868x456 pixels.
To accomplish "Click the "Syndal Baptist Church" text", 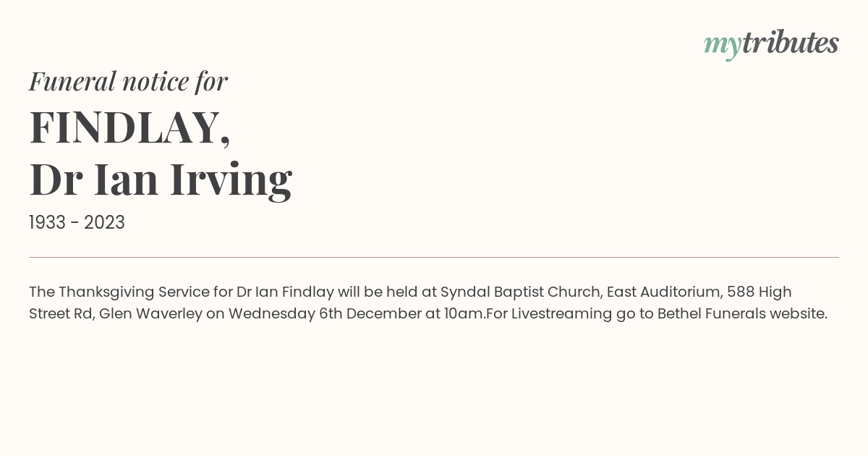I will click(x=520, y=292).
